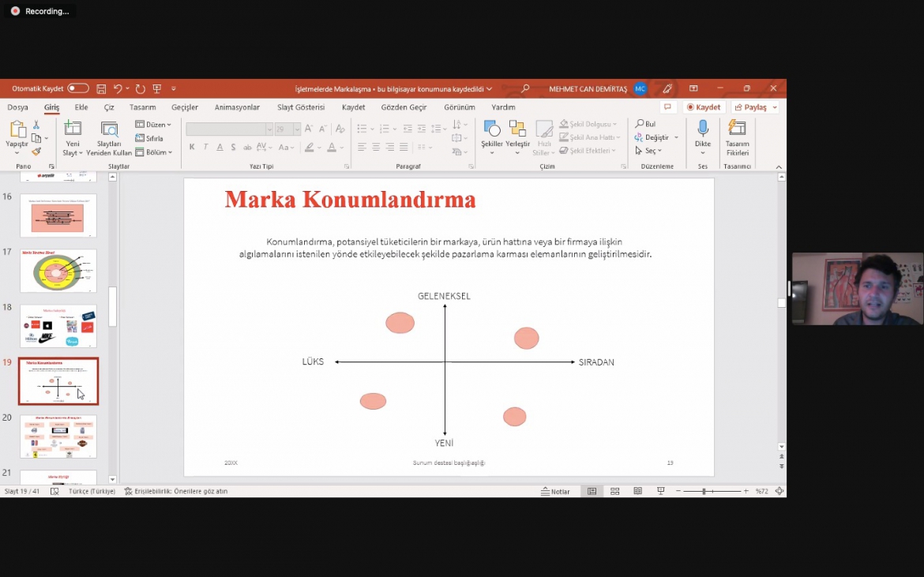Click the Format Painter brush icon
The image size is (924, 577).
click(x=36, y=152)
